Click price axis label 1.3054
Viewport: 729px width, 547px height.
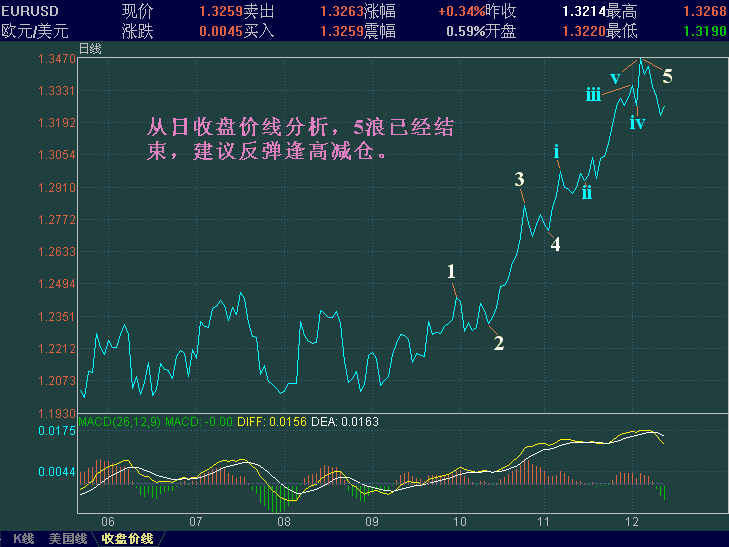click(x=57, y=155)
